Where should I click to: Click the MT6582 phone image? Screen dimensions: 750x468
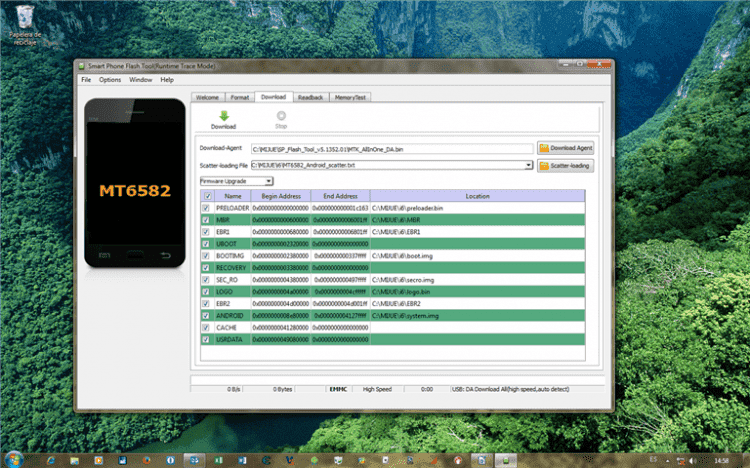click(135, 183)
